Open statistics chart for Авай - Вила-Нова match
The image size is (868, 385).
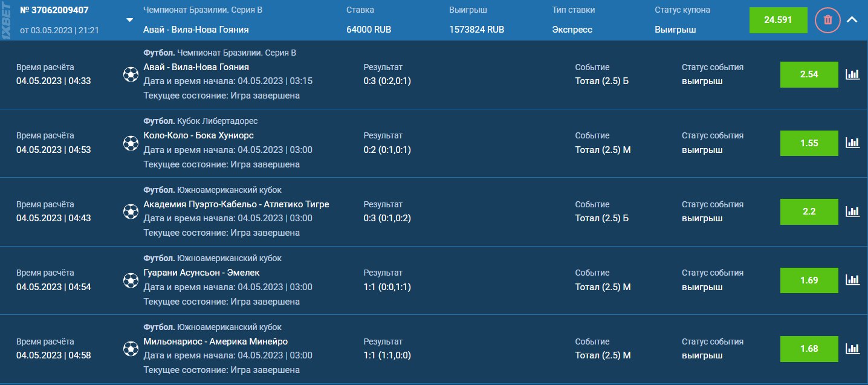(x=852, y=74)
